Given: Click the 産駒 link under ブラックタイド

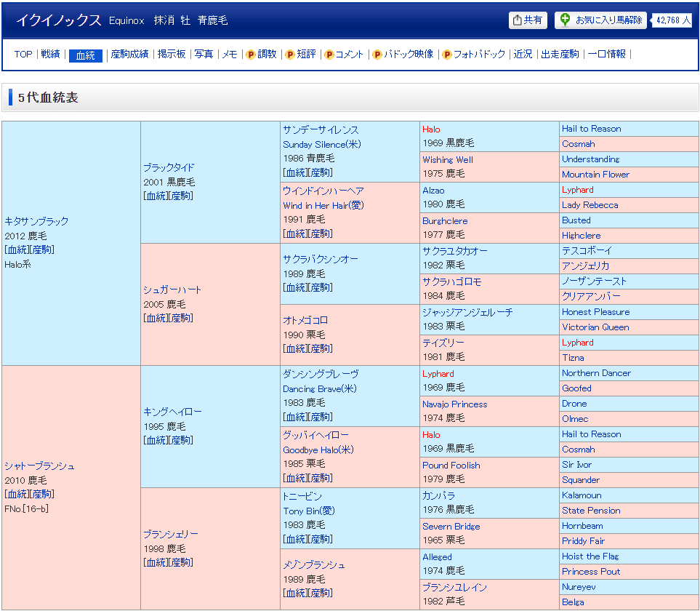Looking at the screenshot, I should pos(181,196).
